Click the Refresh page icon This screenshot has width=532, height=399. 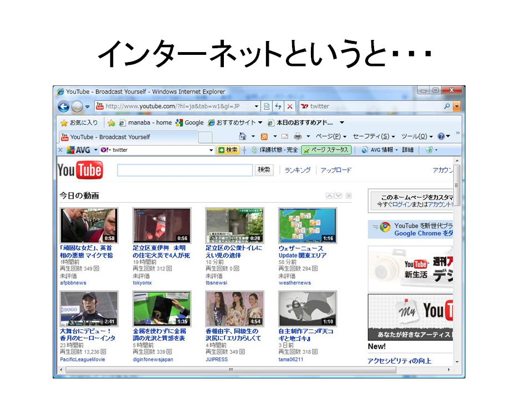[x=278, y=106]
